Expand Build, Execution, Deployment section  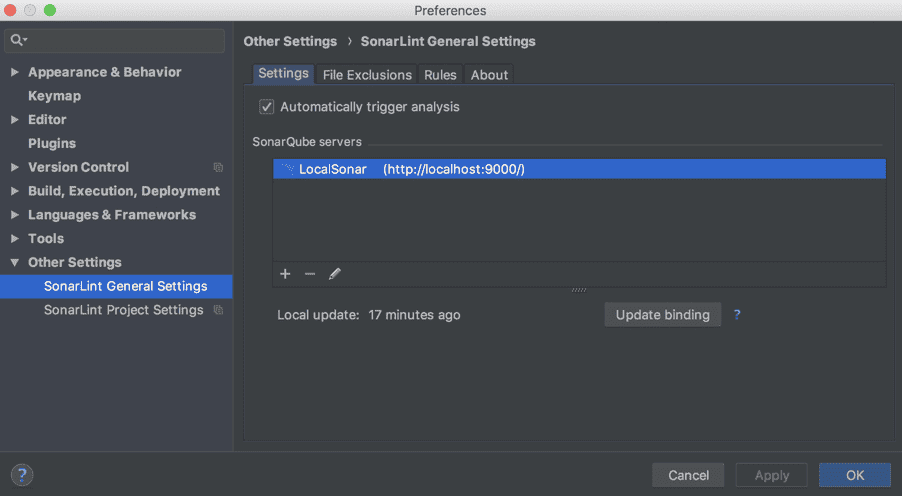[x=14, y=191]
